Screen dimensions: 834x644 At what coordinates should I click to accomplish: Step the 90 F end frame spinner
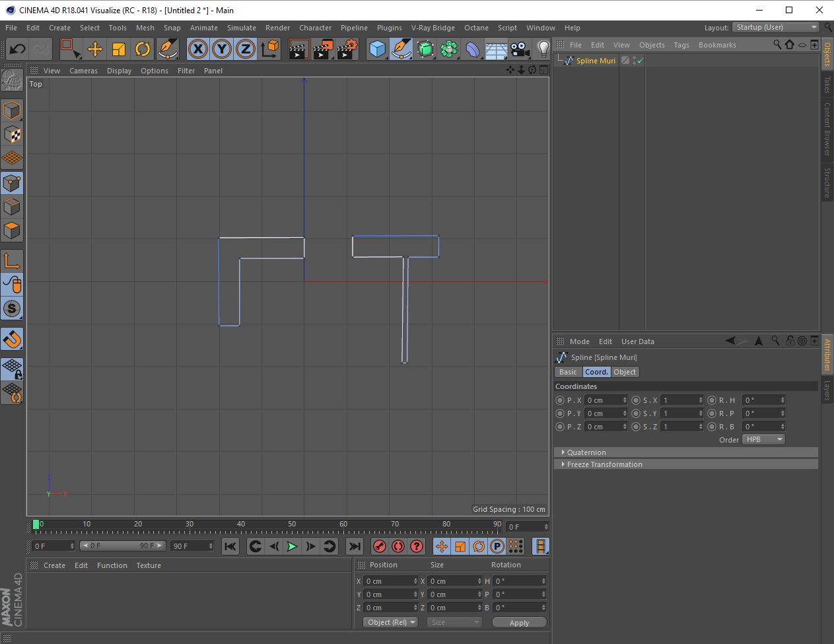click(211, 546)
